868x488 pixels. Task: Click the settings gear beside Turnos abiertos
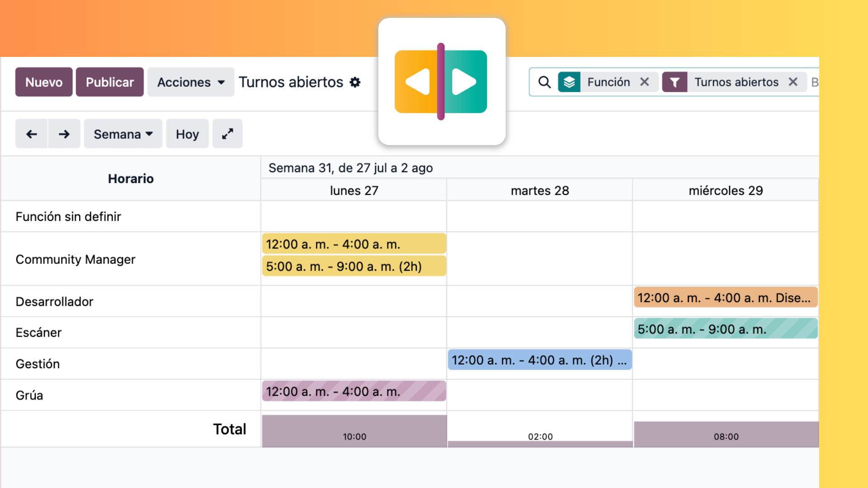[355, 82]
